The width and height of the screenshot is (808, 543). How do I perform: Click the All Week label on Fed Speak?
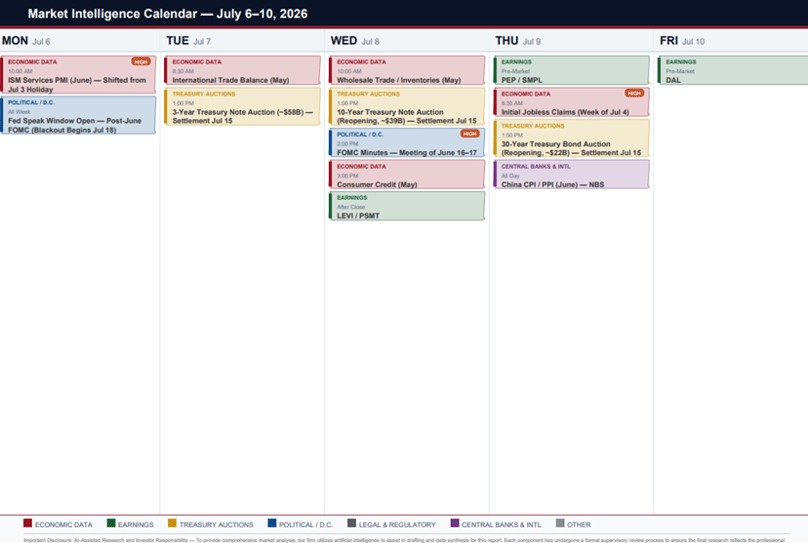pos(19,112)
